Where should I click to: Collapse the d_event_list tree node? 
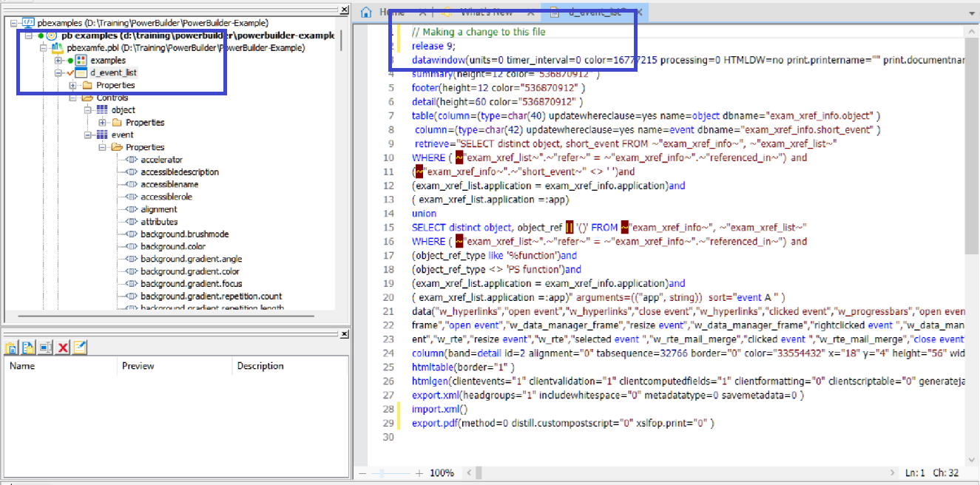click(x=58, y=72)
